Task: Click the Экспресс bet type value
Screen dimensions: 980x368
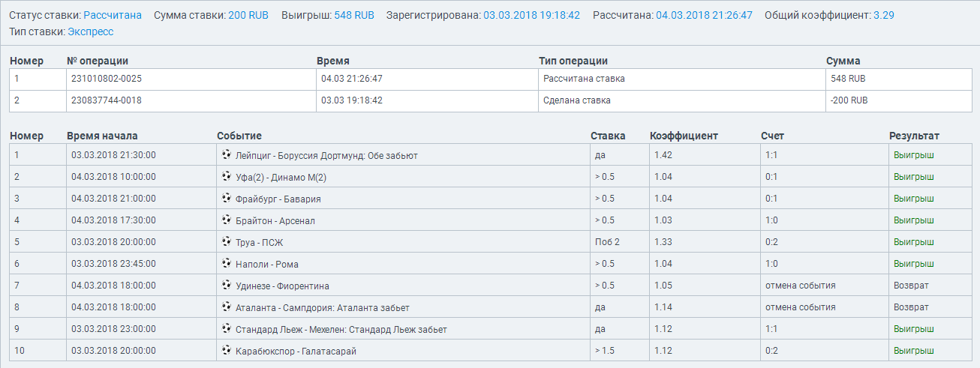Action: pyautogui.click(x=91, y=31)
